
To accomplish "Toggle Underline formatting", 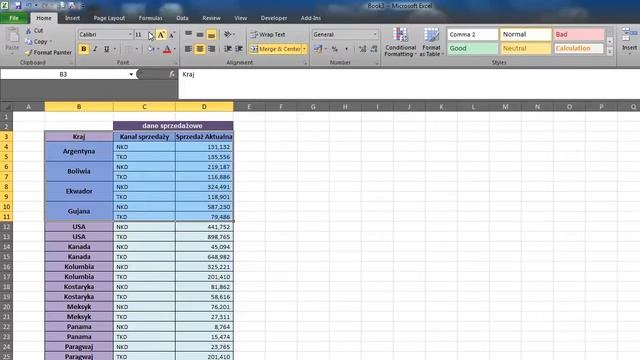I will [x=106, y=49].
